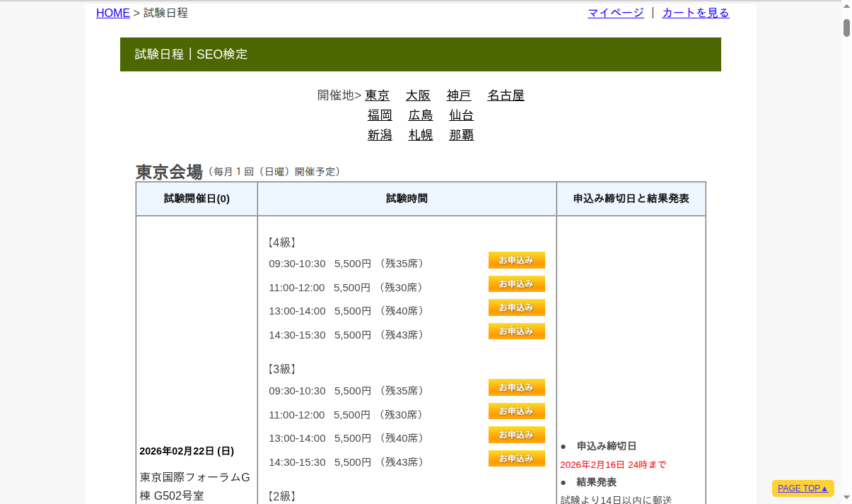Select 那覇 from the venue list

point(461,135)
